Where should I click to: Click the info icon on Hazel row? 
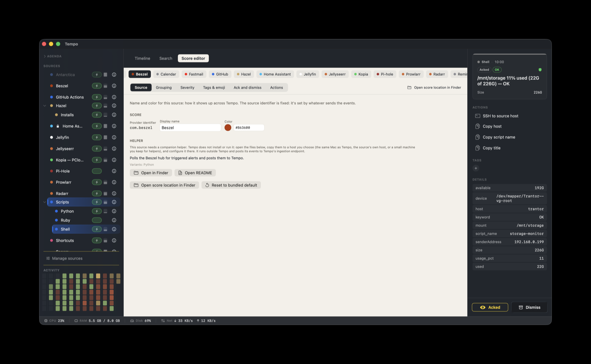[x=114, y=106]
